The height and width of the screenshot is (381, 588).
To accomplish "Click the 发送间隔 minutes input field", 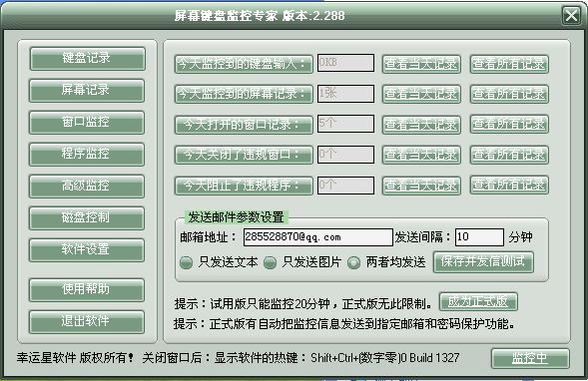I will 479,237.
